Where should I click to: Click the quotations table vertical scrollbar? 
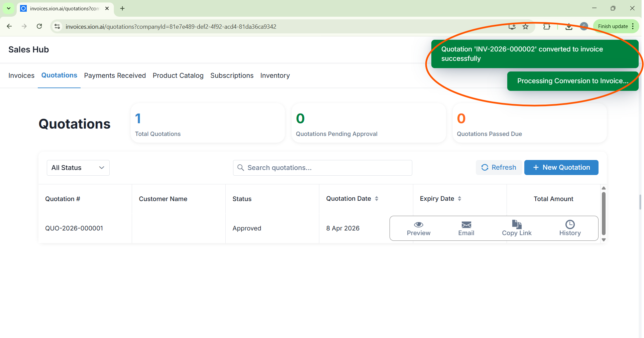point(604,214)
